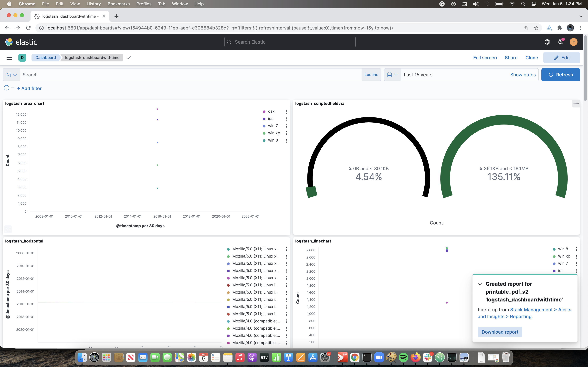Expand the chevron next to logstash_dashboardwithtime title
Image resolution: width=588 pixels, height=367 pixels.
[128, 58]
